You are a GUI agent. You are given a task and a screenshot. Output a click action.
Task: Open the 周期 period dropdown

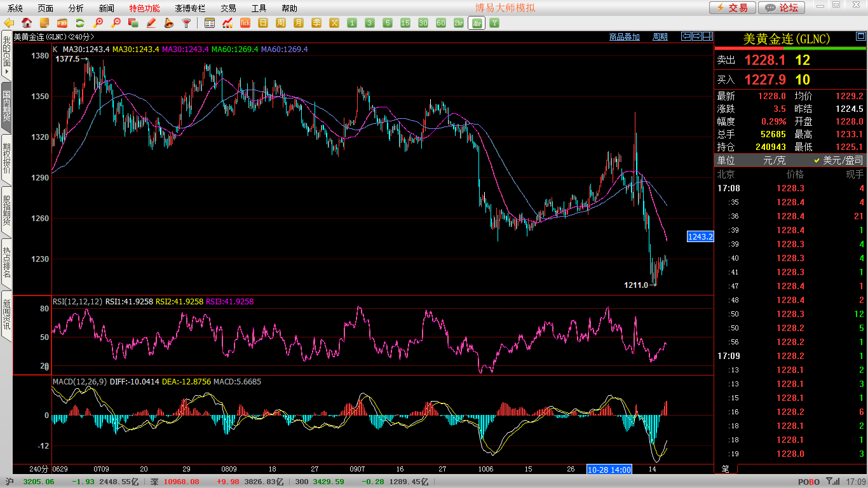[x=660, y=37]
